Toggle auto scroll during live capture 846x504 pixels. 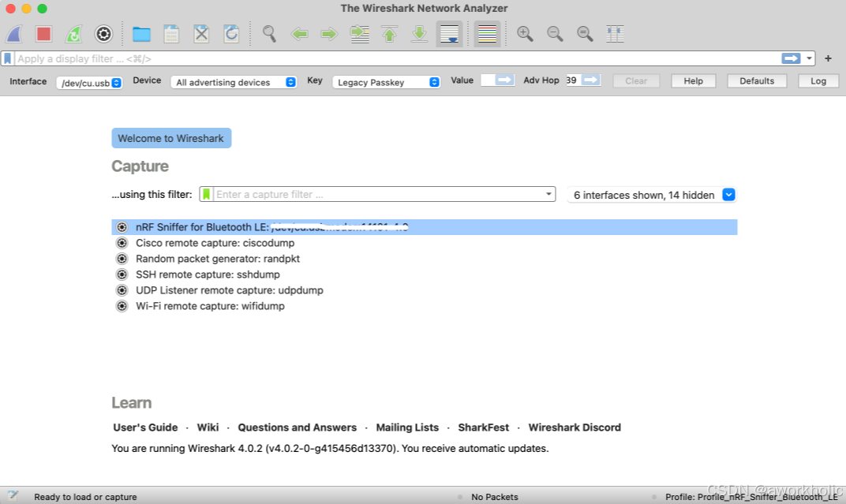point(450,34)
